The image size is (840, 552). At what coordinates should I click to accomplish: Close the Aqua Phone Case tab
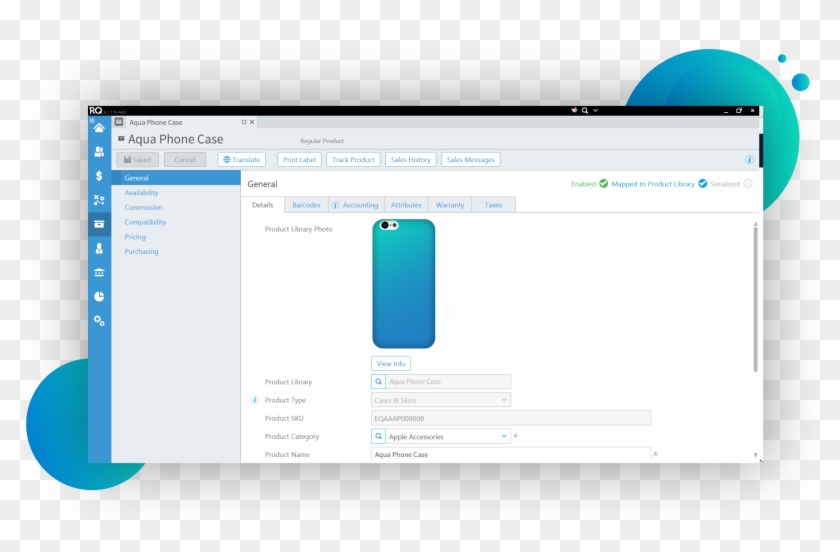click(252, 122)
